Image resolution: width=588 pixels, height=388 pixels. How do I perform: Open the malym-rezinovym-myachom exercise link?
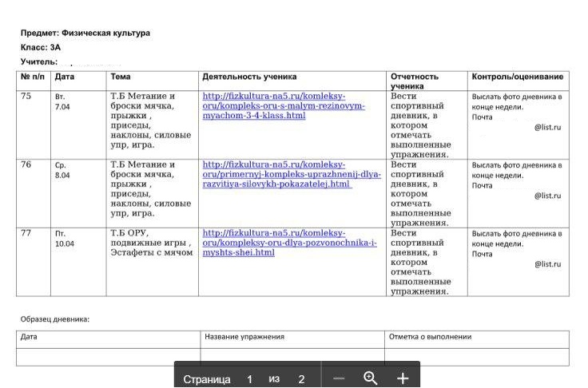click(284, 105)
